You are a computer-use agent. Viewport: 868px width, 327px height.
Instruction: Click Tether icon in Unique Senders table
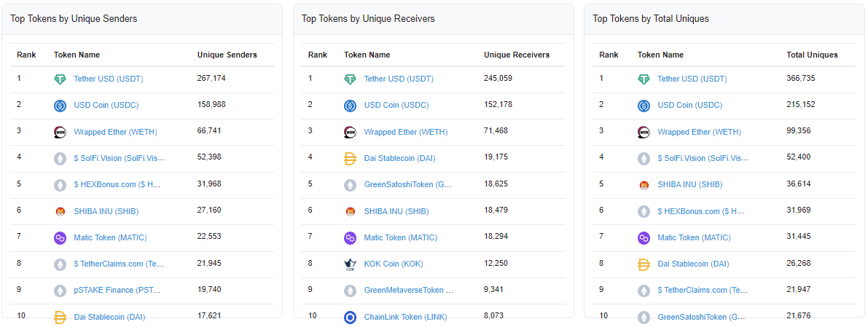(60, 79)
